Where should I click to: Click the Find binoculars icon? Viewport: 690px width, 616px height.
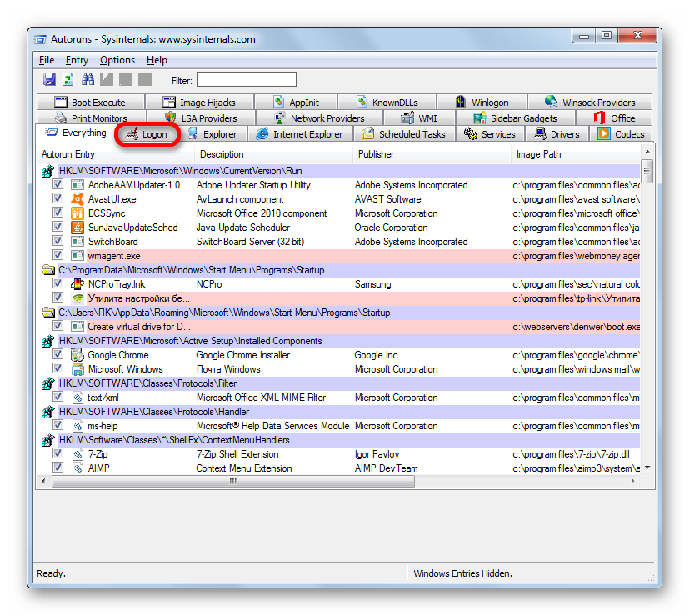[x=87, y=79]
